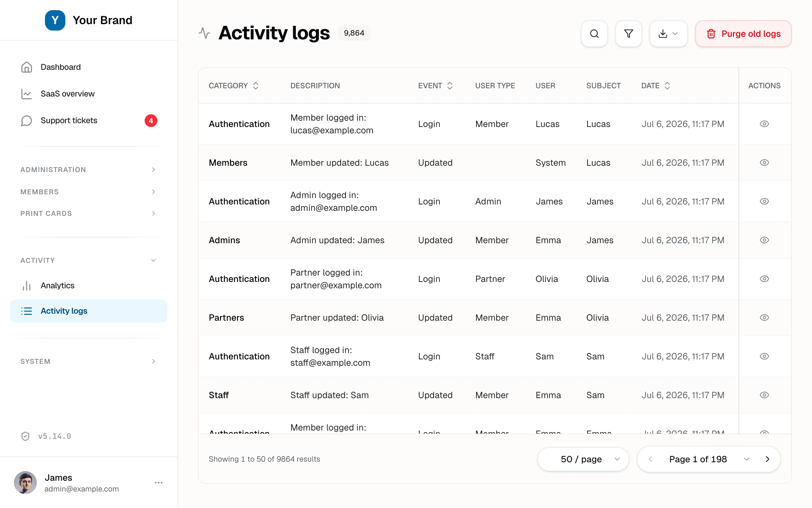
Task: Click Member updated: Lucas description
Action: pyautogui.click(x=339, y=163)
